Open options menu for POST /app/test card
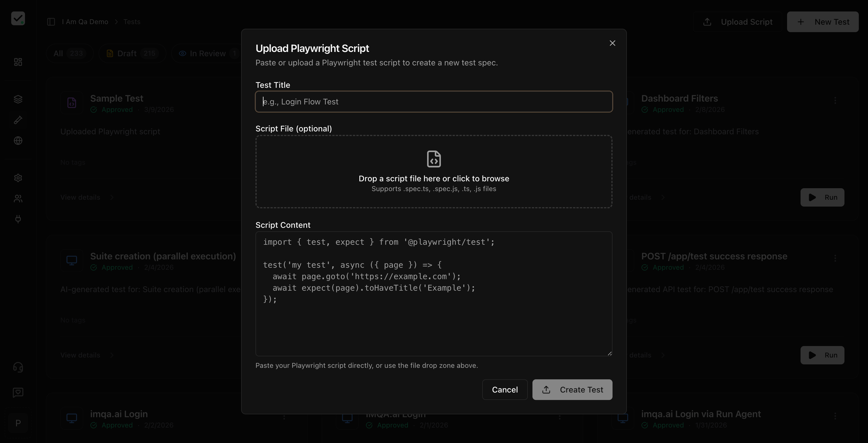The image size is (868, 443). (835, 259)
